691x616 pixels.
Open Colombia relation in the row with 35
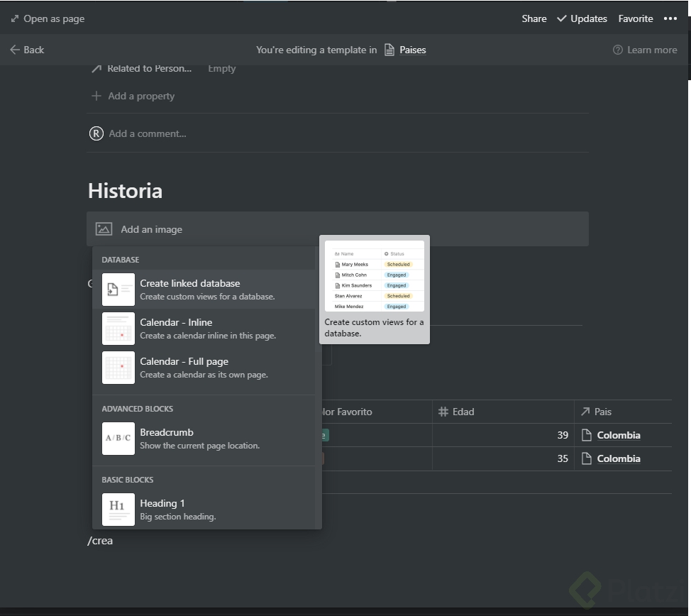coord(619,458)
